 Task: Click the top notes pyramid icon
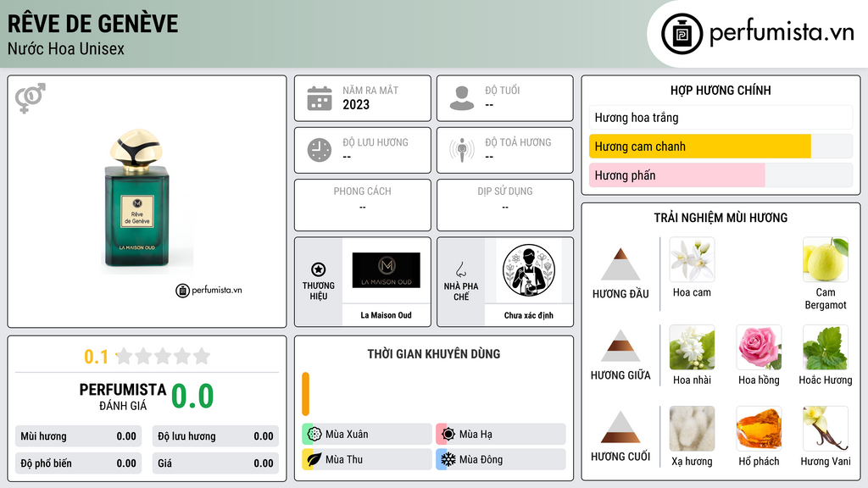tap(620, 264)
